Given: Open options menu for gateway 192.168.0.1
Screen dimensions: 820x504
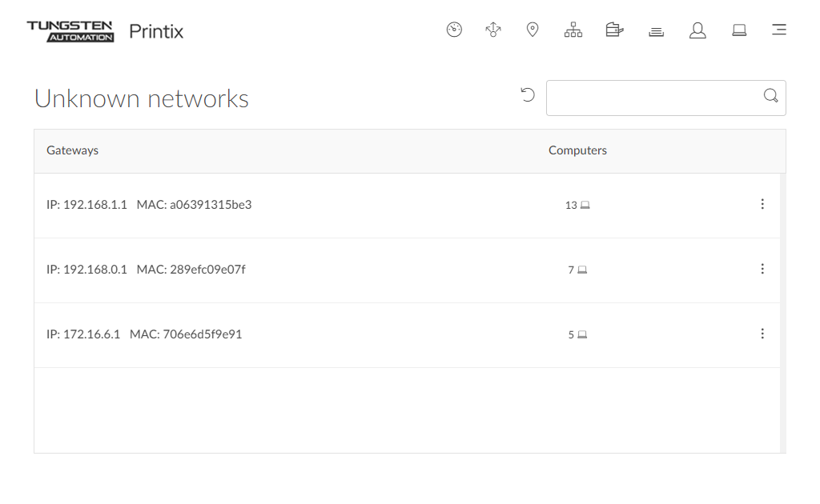Looking at the screenshot, I should (762, 269).
